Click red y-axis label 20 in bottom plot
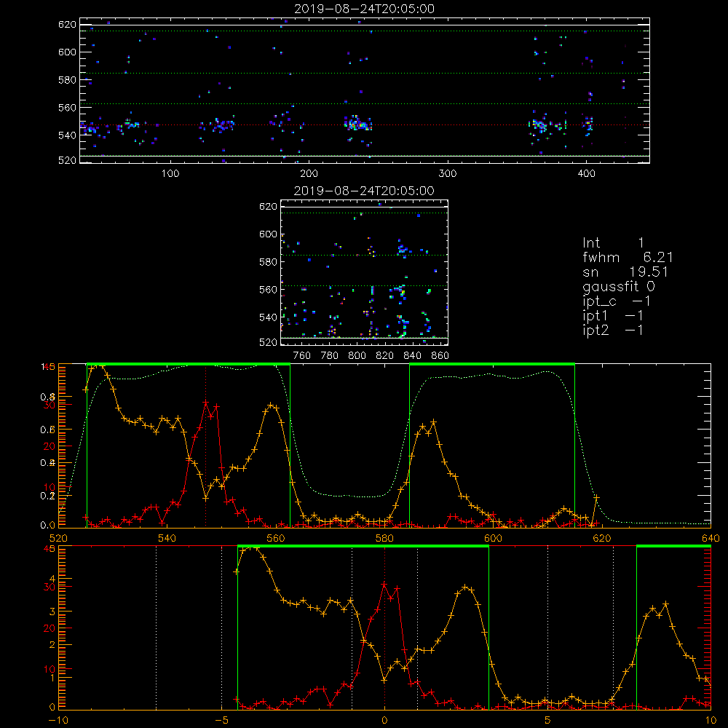Image resolution: width=728 pixels, height=728 pixels. 50,628
